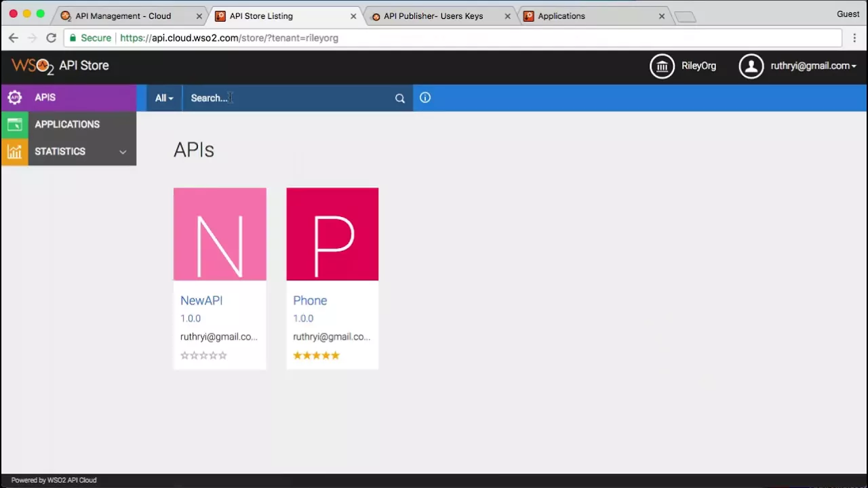Focus the Search input field
This screenshot has height=488, width=868.
click(x=288, y=98)
